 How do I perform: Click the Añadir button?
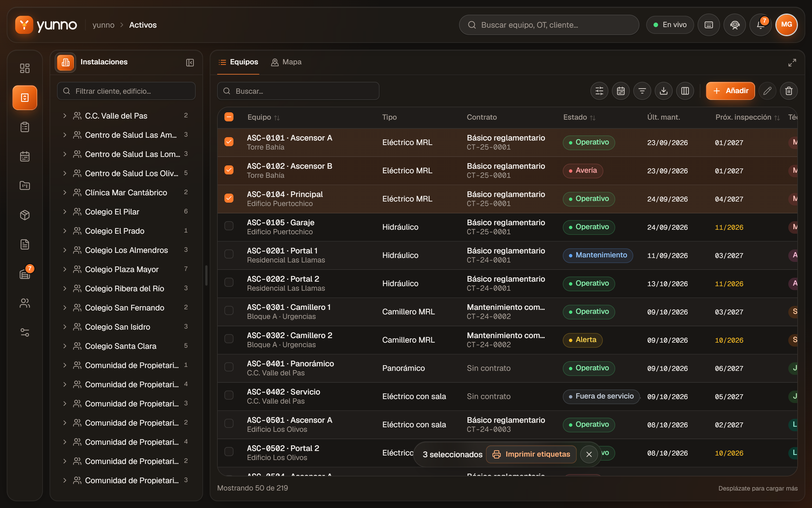[x=730, y=91]
